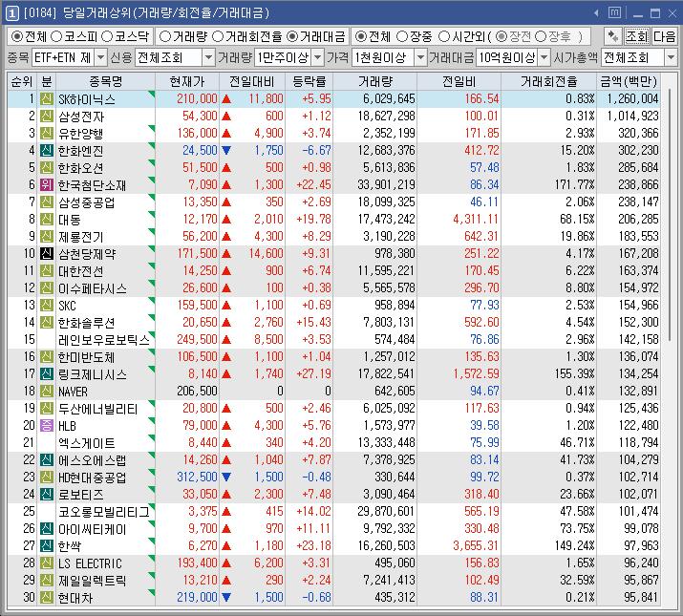This screenshot has height=616, width=683.
Task: Click the badge icon beside NAVER
Action: (x=47, y=391)
